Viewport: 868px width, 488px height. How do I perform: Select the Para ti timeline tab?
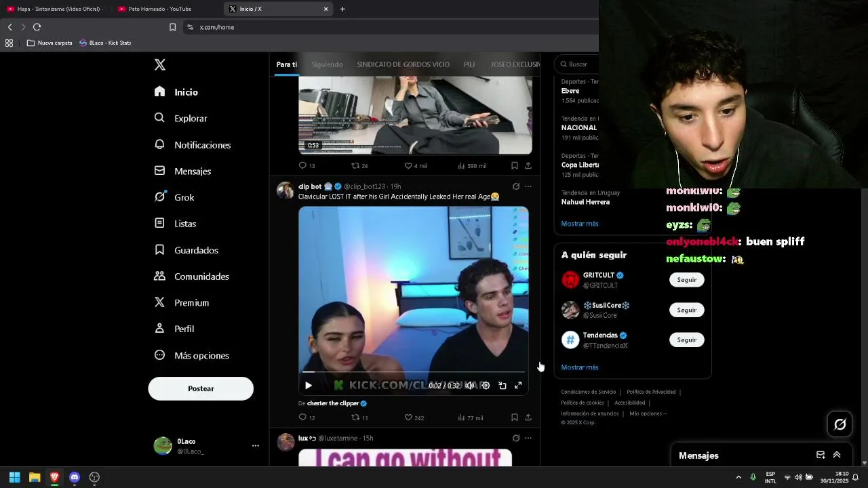(286, 64)
